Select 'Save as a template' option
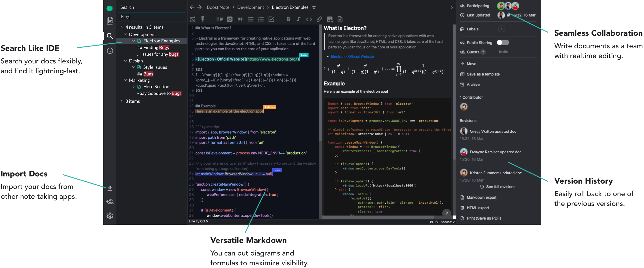The width and height of the screenshot is (644, 268). [483, 74]
